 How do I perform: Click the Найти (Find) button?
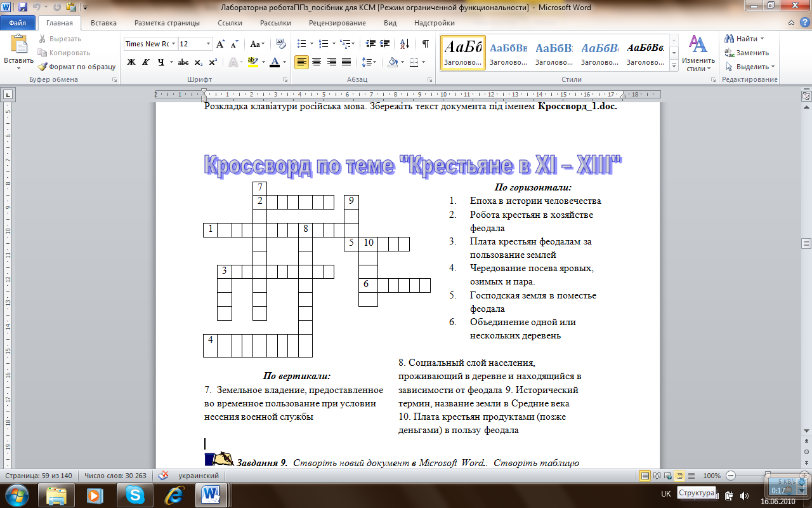pos(745,39)
